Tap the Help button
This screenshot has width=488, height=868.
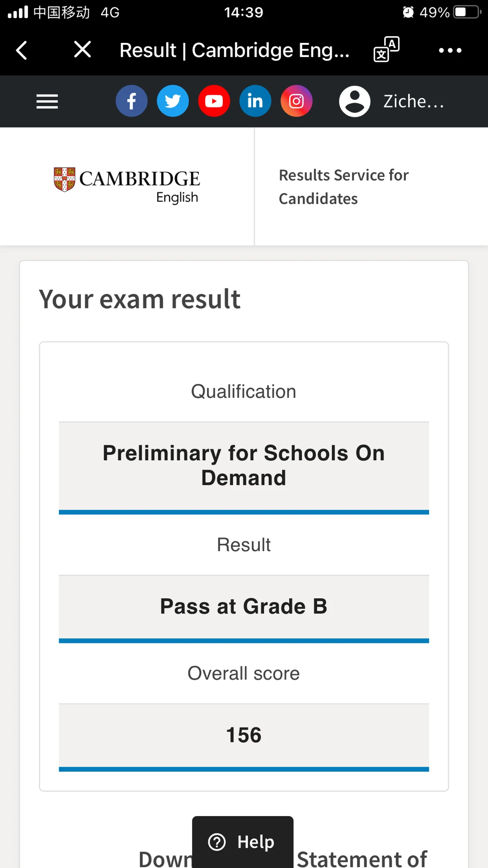pyautogui.click(x=243, y=842)
